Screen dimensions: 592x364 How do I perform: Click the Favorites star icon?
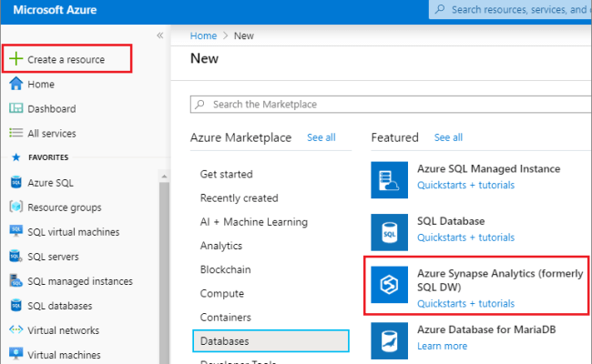(15, 157)
